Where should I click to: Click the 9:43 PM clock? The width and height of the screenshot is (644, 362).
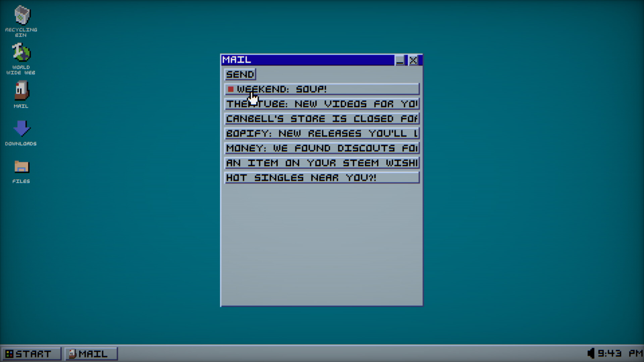620,353
